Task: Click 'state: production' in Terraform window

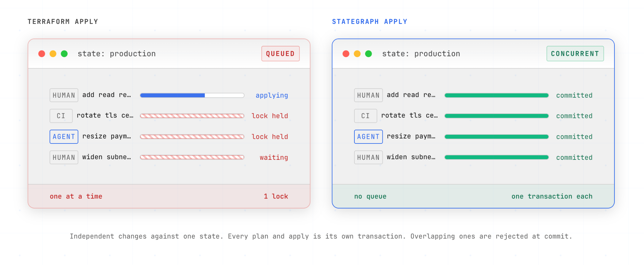Action: point(117,54)
